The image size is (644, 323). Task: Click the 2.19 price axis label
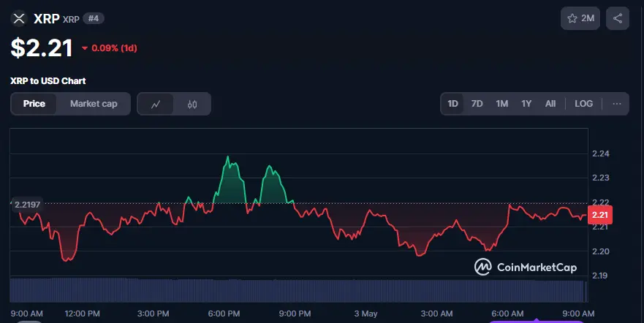(600, 275)
